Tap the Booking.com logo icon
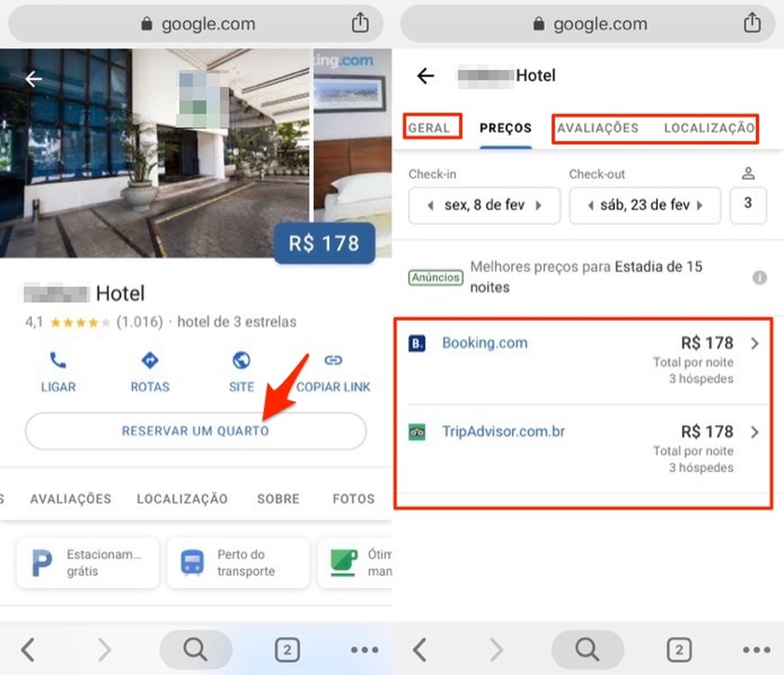Image resolution: width=784 pixels, height=675 pixels. [416, 343]
